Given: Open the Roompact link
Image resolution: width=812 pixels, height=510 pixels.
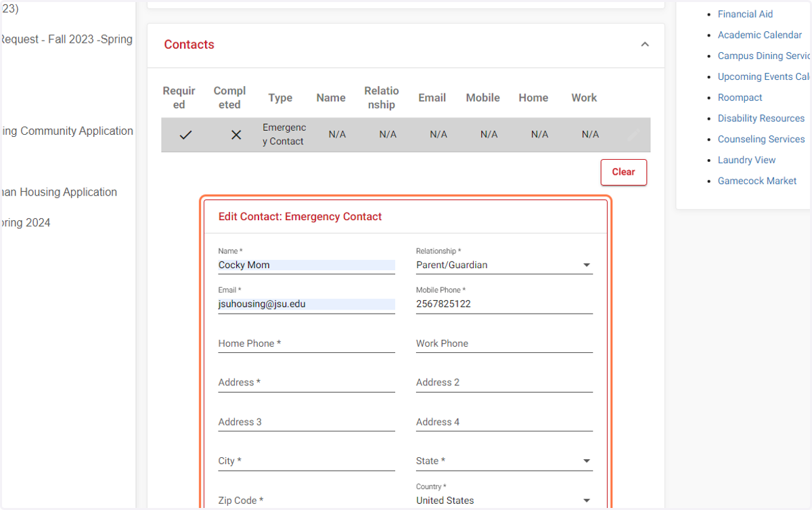Looking at the screenshot, I should (x=740, y=98).
